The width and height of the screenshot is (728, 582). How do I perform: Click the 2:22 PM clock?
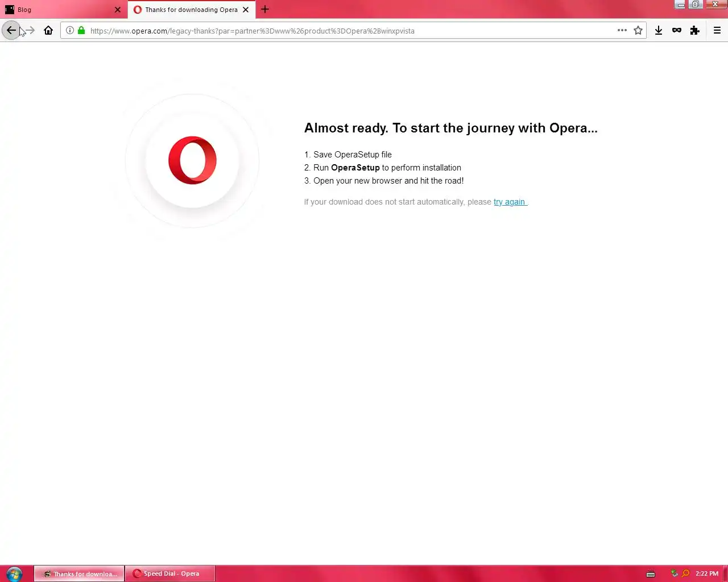click(707, 573)
